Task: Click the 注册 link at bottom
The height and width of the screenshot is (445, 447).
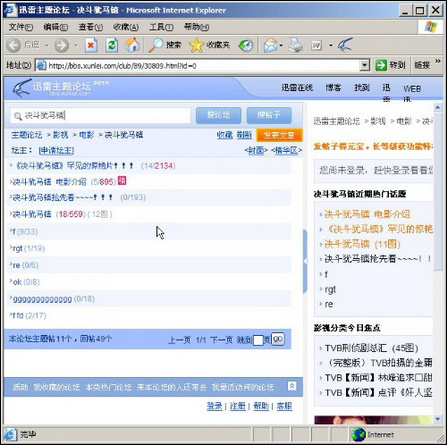Action: click(238, 406)
